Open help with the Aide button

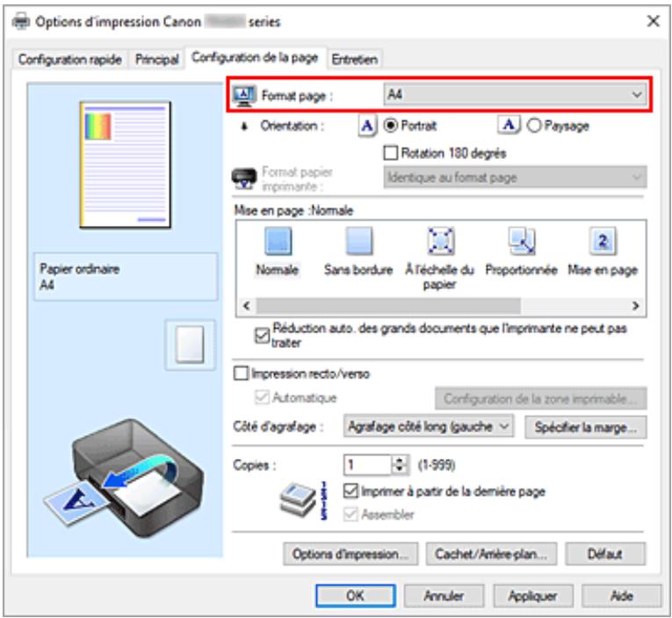tap(622, 596)
